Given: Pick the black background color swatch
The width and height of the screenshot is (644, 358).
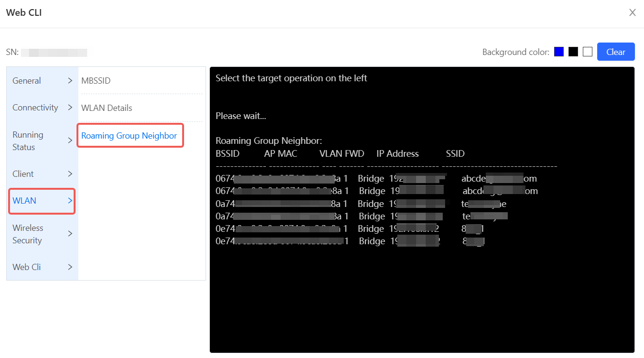Looking at the screenshot, I should pyautogui.click(x=573, y=52).
